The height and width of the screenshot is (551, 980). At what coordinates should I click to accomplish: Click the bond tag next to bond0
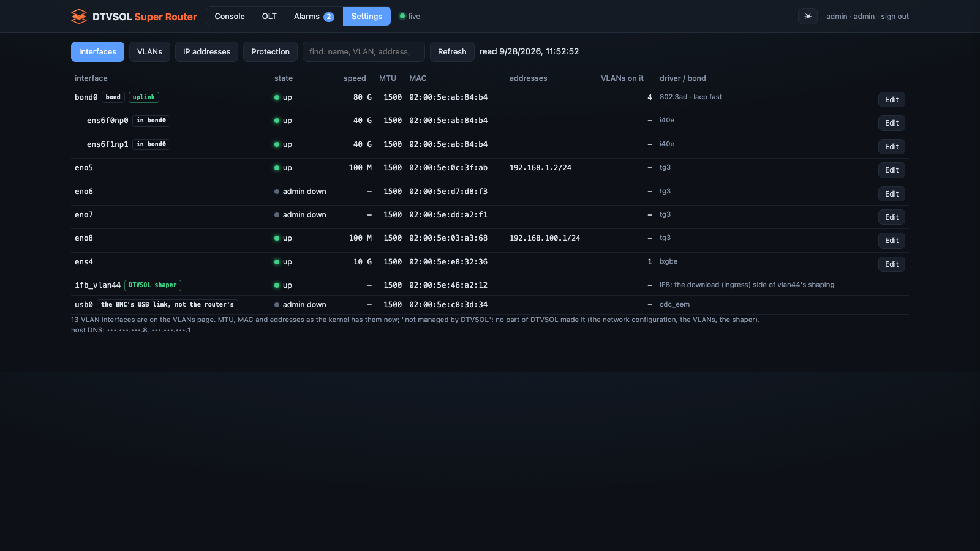(x=113, y=97)
